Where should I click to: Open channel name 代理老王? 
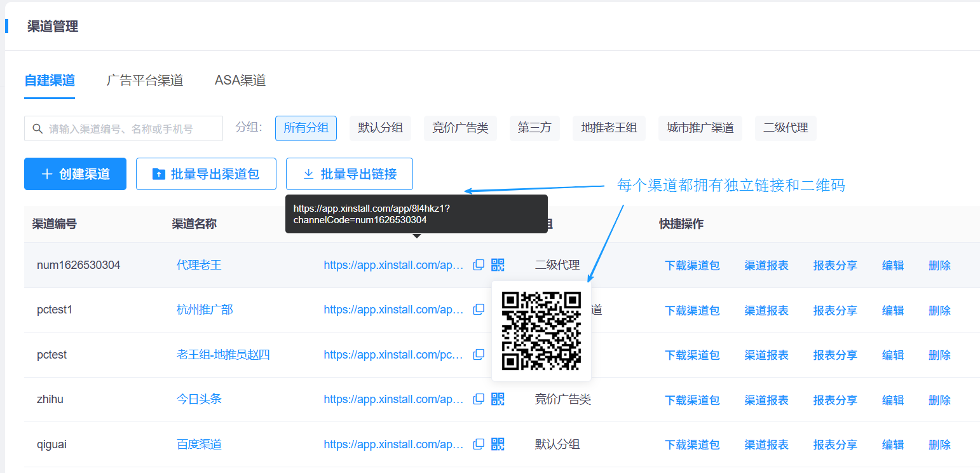click(199, 264)
